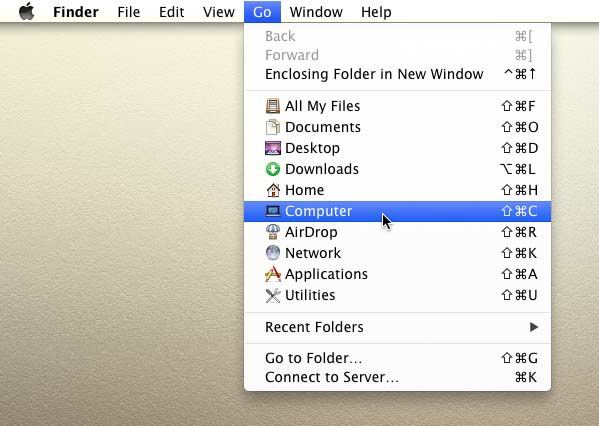Click the All My Files icon
The height and width of the screenshot is (426, 599).
click(x=273, y=106)
